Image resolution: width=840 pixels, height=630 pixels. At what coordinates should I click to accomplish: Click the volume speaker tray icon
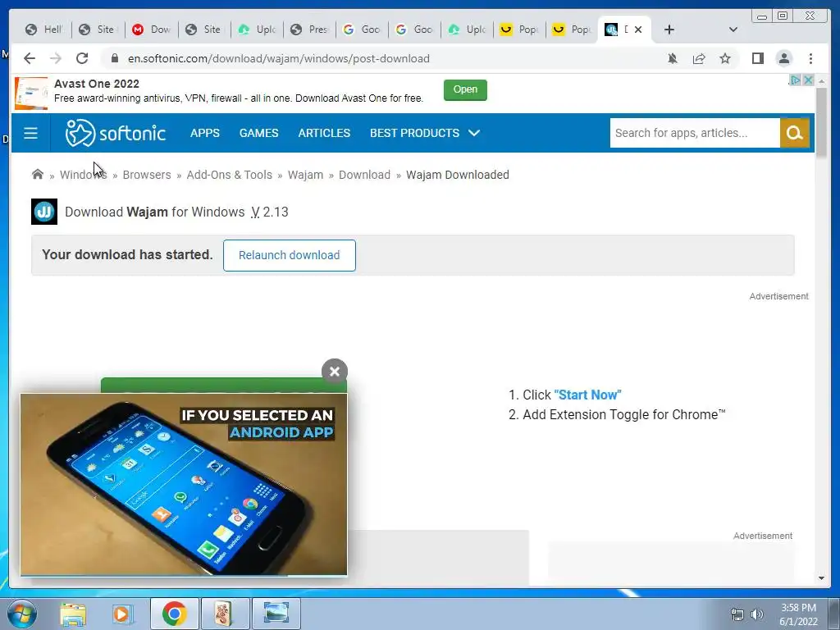pyautogui.click(x=757, y=614)
